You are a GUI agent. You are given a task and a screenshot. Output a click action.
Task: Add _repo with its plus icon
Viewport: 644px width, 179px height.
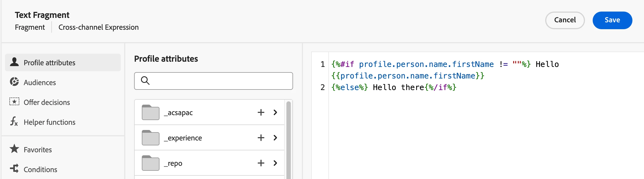coord(261,163)
